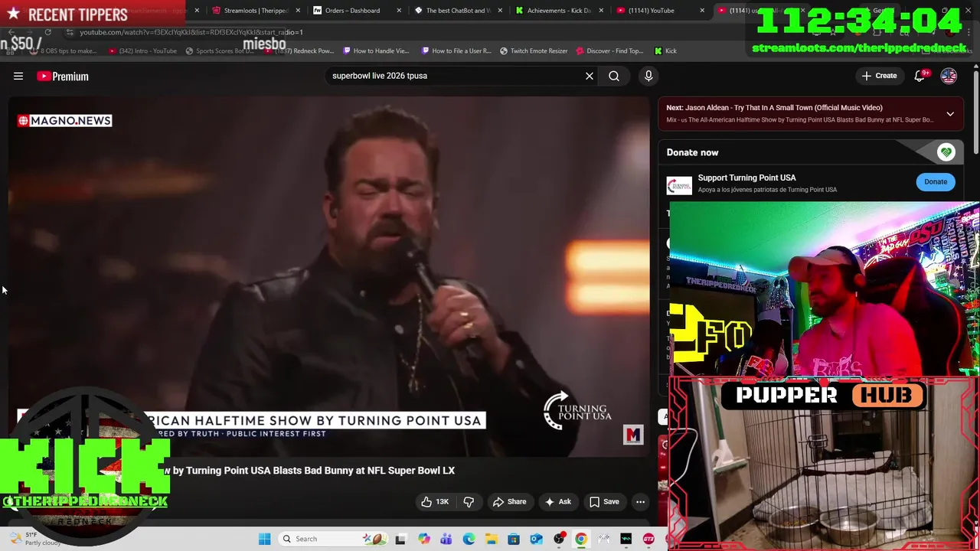This screenshot has height=551, width=980.
Task: Expand the 'Next' playlist panel chevron
Action: coord(950,114)
